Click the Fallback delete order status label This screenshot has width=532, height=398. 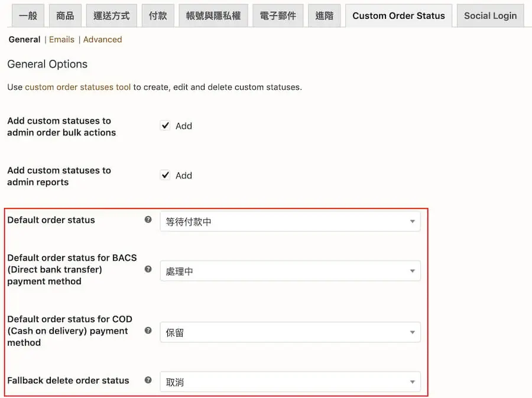(68, 380)
